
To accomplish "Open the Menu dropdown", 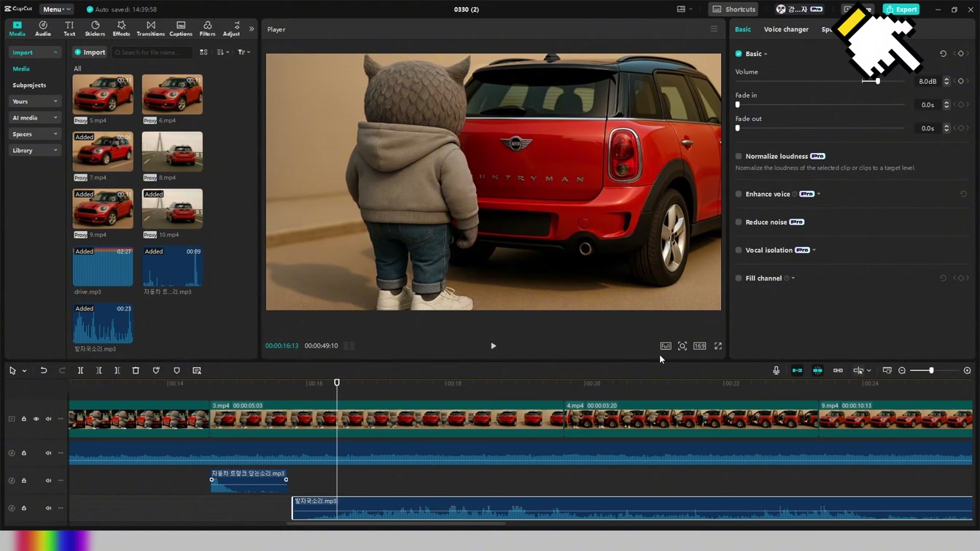I will point(56,9).
